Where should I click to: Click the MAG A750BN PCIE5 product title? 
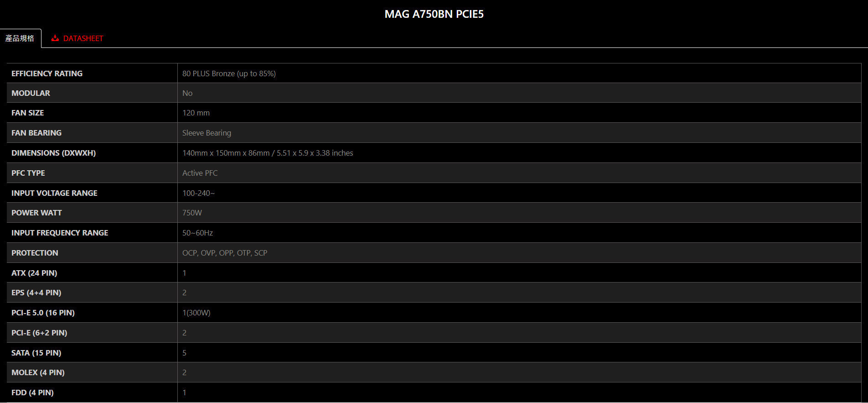(434, 14)
